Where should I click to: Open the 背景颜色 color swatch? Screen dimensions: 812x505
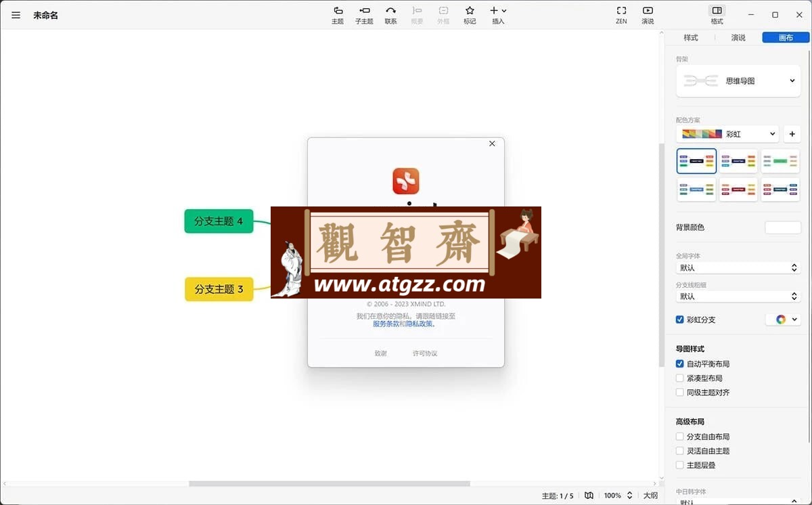pyautogui.click(x=783, y=227)
